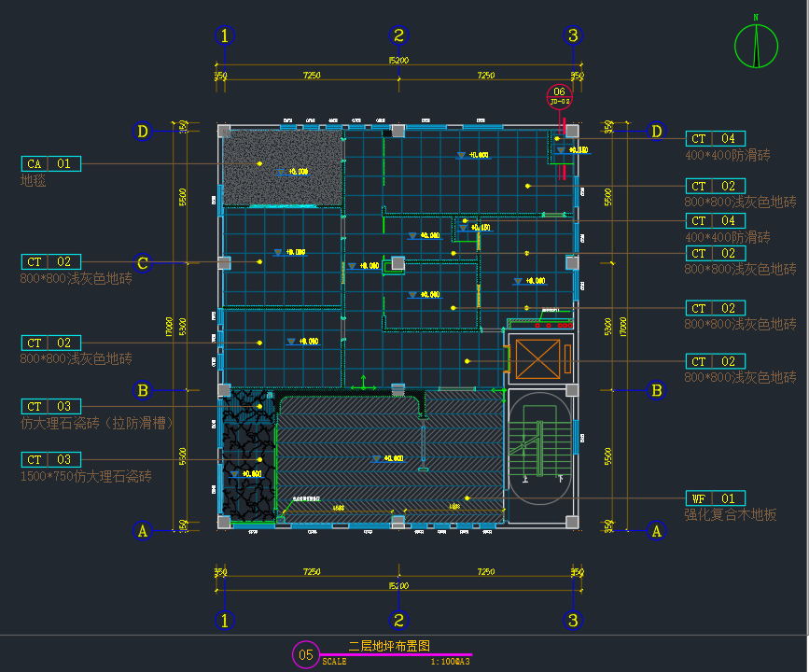
Task: Select the SCALE label under the title
Action: (x=334, y=662)
